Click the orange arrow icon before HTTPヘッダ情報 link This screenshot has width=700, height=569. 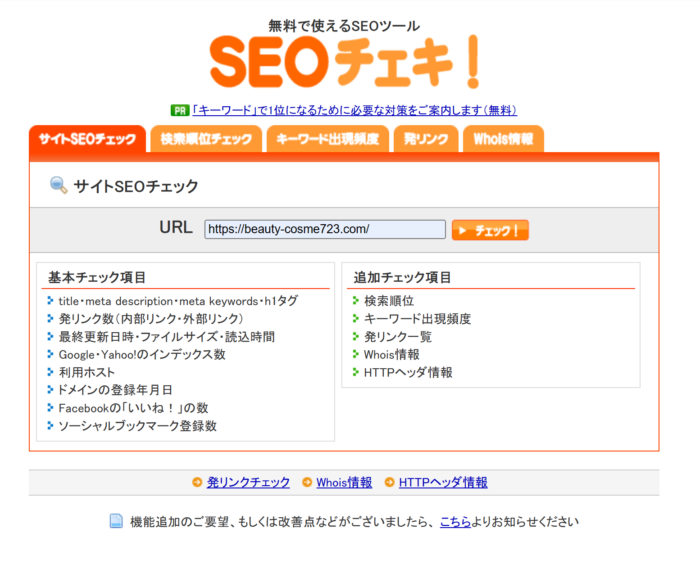(x=389, y=482)
